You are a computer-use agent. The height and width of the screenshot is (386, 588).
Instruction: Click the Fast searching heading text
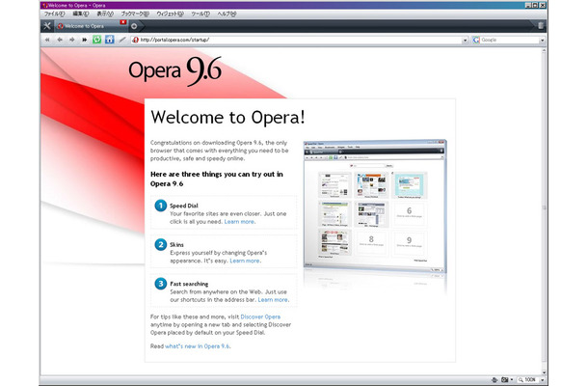(189, 284)
